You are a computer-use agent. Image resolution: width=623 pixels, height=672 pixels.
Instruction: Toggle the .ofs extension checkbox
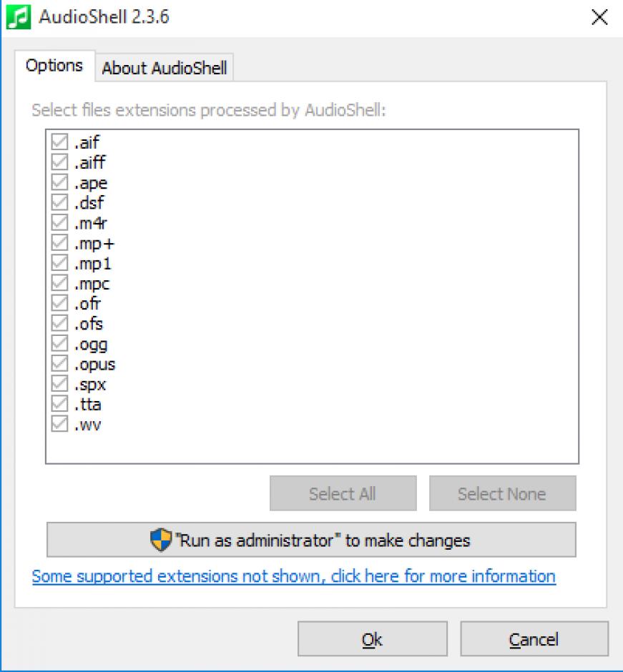pyautogui.click(x=59, y=324)
